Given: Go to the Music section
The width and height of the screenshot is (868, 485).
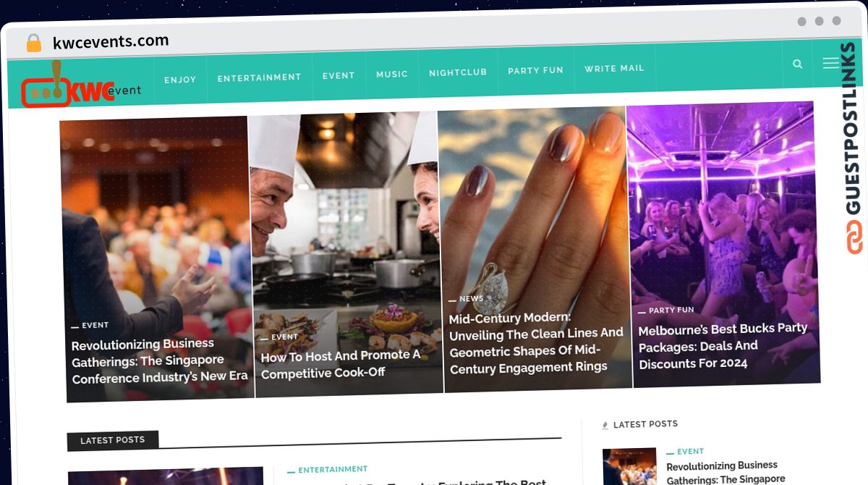Looking at the screenshot, I should [392, 74].
